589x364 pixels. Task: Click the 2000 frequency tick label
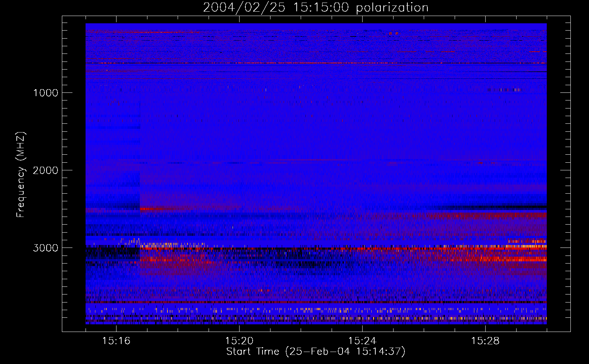[46, 170]
